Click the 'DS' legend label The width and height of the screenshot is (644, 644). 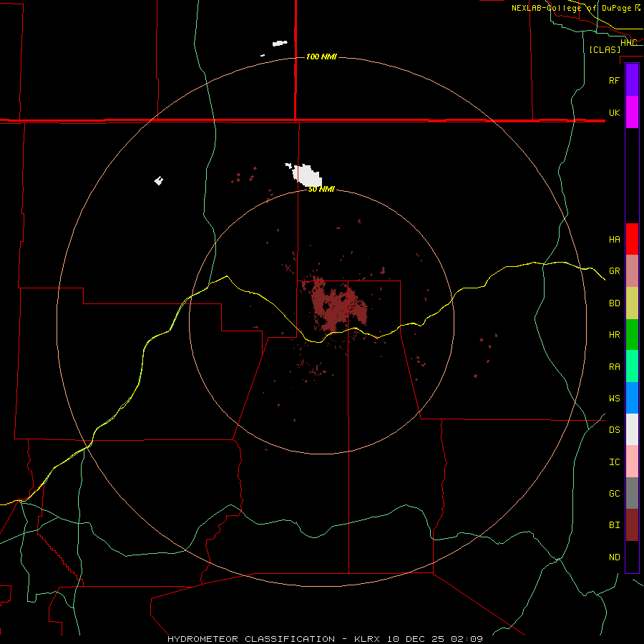pyautogui.click(x=614, y=429)
